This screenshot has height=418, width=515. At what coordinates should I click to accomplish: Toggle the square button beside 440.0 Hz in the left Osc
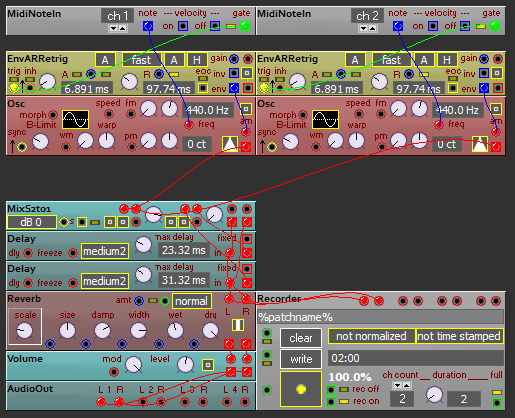pyautogui.click(x=246, y=109)
